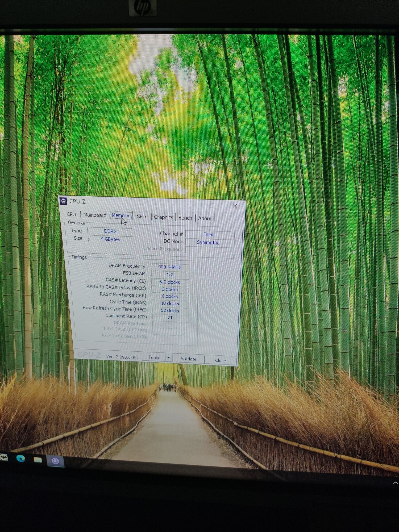Image resolution: width=399 pixels, height=532 pixels.
Task: Click the Validate button
Action: [189, 359]
